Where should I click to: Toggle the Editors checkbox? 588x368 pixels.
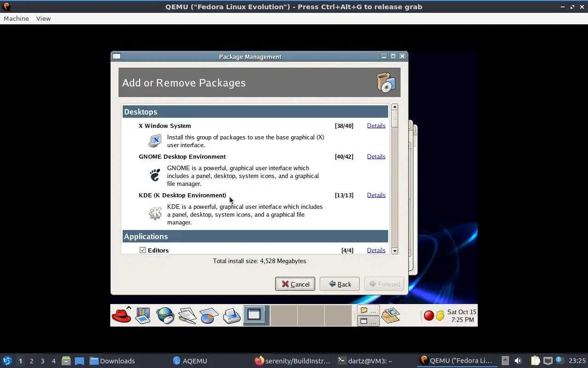(x=142, y=250)
